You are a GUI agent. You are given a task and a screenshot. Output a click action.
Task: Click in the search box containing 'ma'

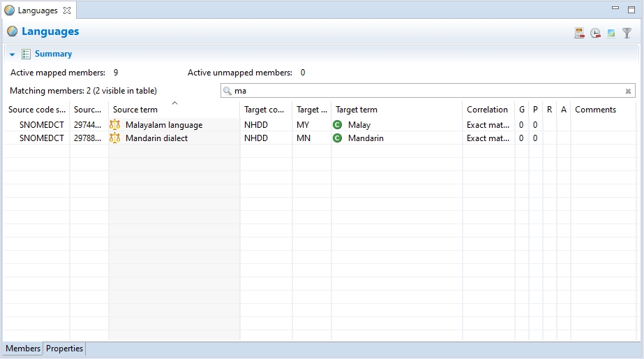[x=419, y=91]
